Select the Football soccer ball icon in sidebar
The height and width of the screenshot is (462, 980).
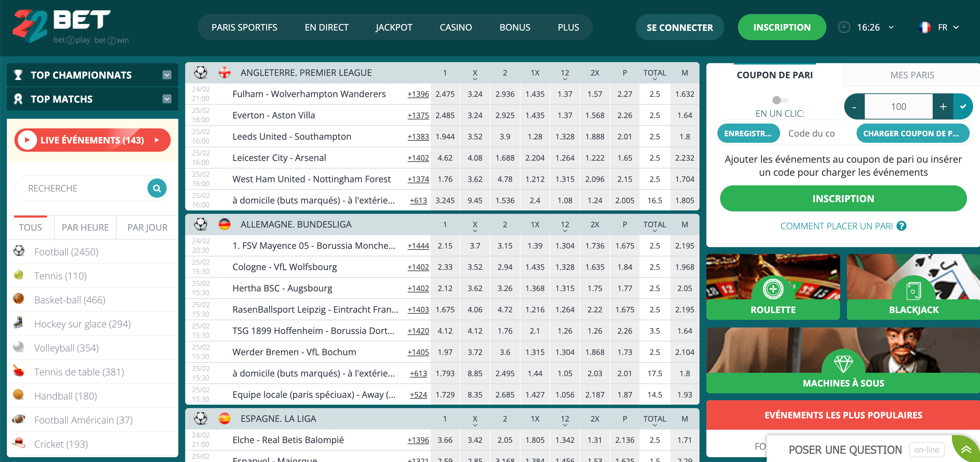pos(19,251)
